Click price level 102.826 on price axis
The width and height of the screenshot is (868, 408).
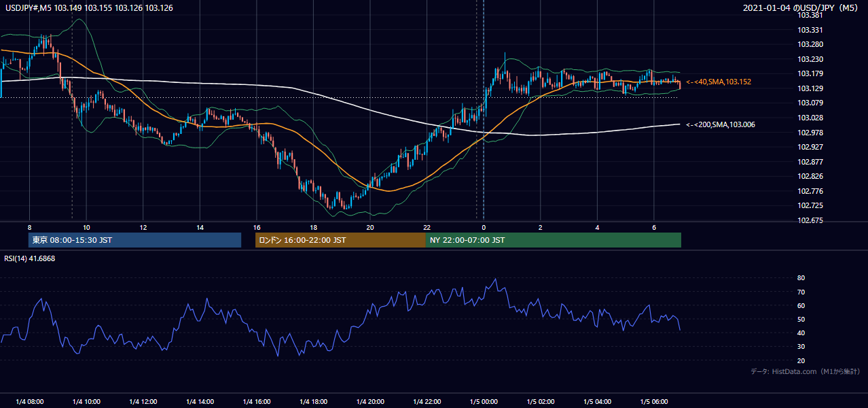(810, 177)
